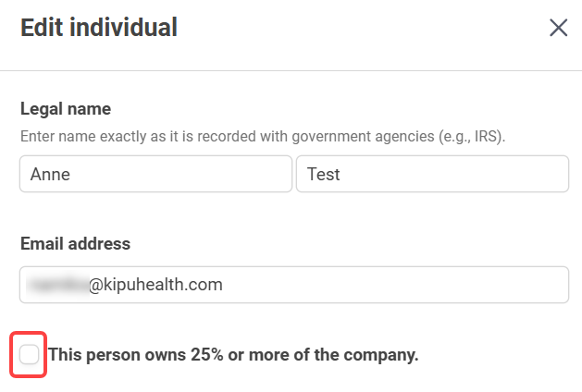
Task: Click the "Edit individual" heading
Action: pyautogui.click(x=99, y=28)
